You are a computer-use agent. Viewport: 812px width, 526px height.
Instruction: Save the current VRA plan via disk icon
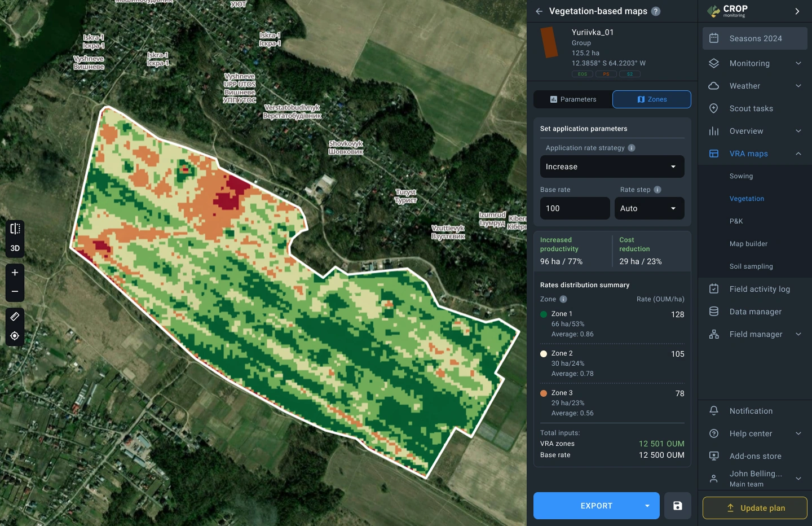tap(677, 506)
